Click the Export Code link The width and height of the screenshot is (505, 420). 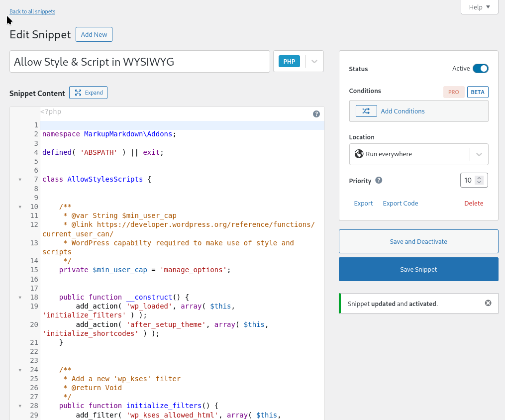(400, 203)
